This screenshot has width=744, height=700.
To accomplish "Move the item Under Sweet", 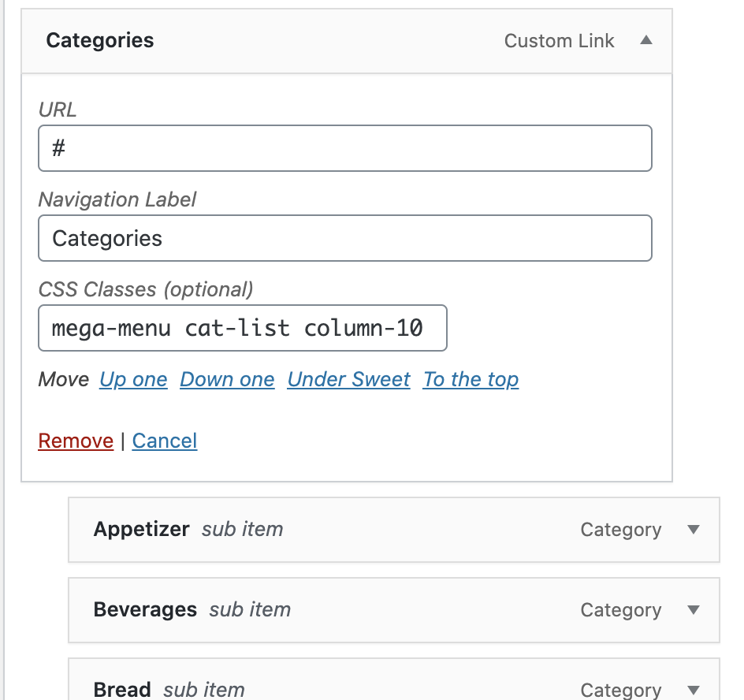I will point(348,379).
